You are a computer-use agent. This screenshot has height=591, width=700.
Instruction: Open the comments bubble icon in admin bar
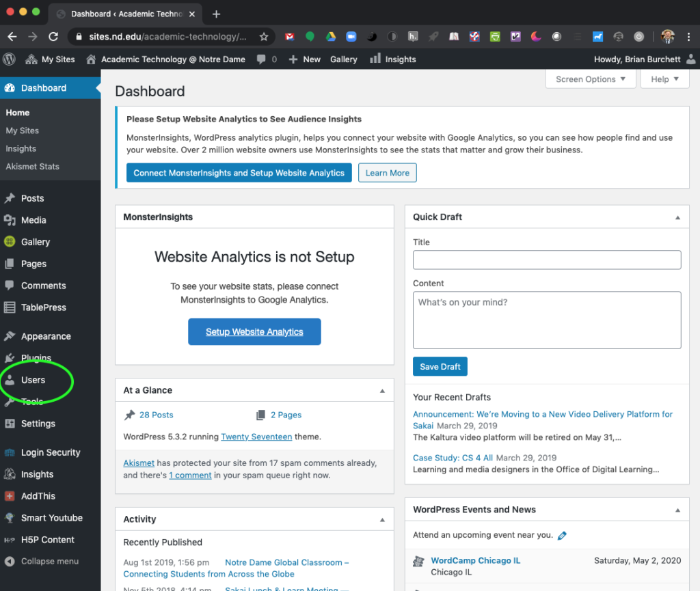tap(262, 59)
